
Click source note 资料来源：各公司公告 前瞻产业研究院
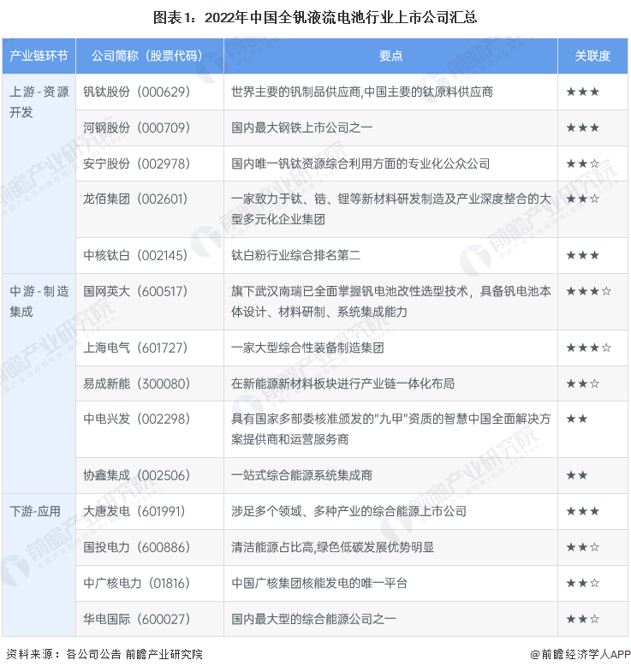pos(104,654)
